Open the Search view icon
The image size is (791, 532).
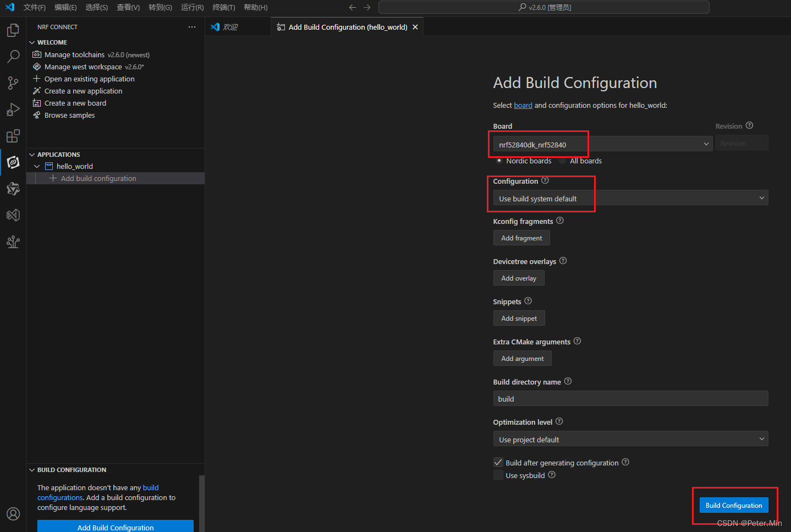tap(13, 56)
